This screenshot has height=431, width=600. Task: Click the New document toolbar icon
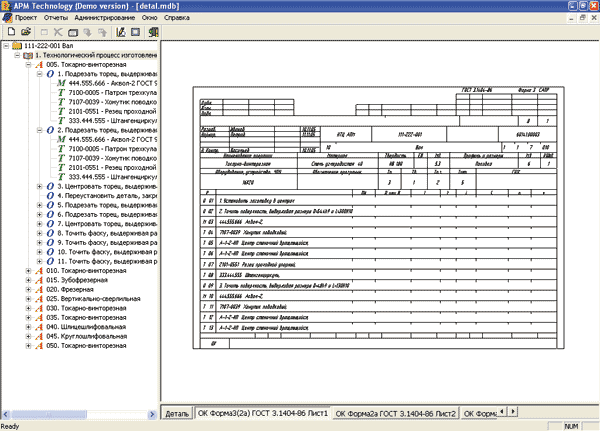(10, 32)
